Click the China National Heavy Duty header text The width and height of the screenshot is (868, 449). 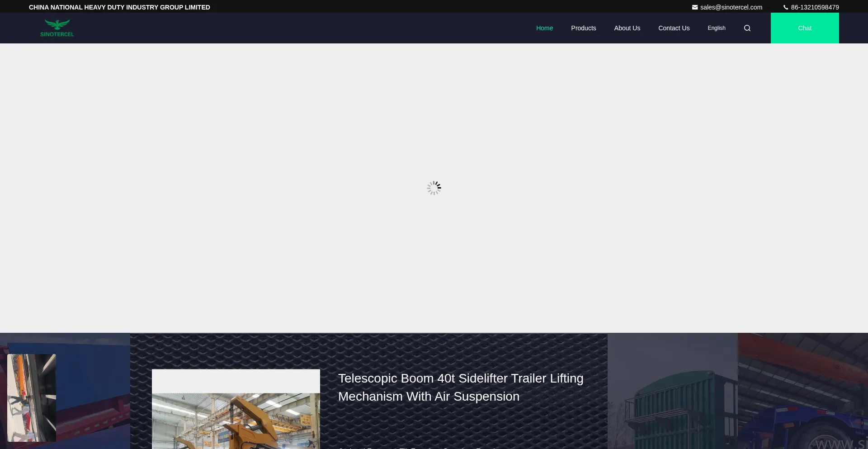119,7
